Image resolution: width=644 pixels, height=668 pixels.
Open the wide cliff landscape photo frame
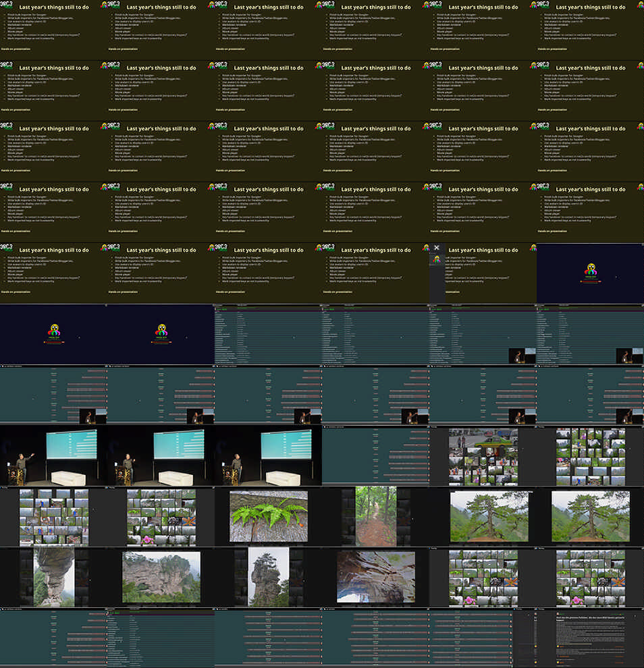point(161,577)
